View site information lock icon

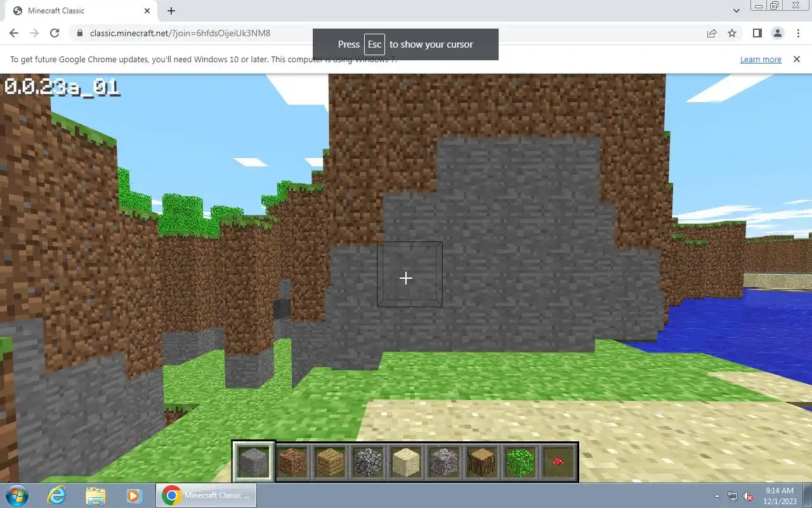(79, 33)
